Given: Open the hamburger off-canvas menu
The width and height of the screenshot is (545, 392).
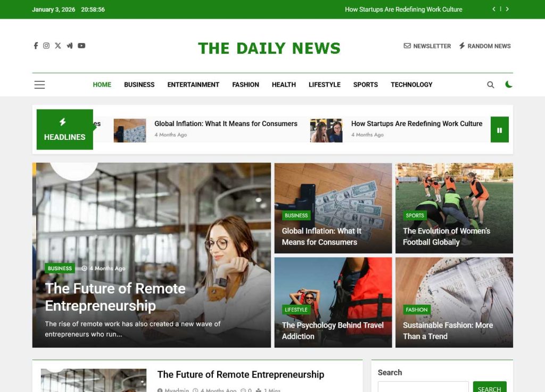Looking at the screenshot, I should pyautogui.click(x=39, y=85).
